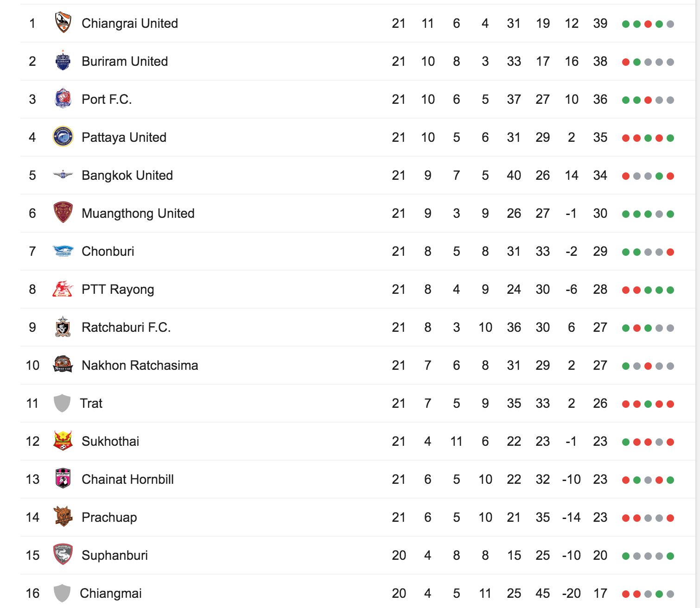The image size is (700, 608).
Task: Click the Sukhothai team crest
Action: click(x=63, y=441)
